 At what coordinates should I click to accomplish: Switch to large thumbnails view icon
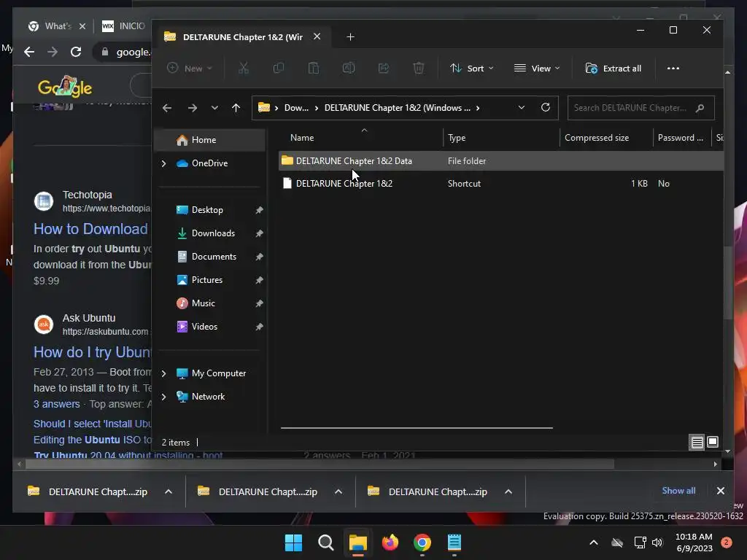713,442
